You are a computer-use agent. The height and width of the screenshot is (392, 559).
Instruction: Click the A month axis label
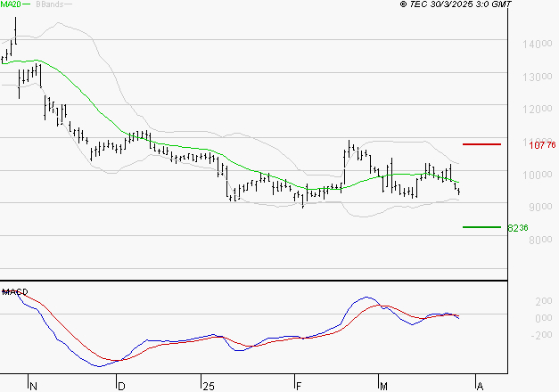(480, 387)
